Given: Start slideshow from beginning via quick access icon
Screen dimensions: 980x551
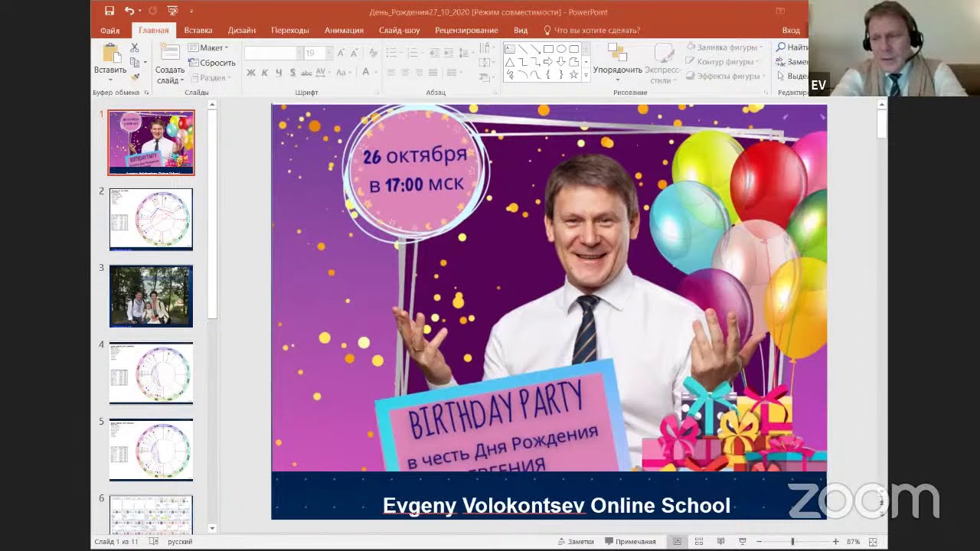Looking at the screenshot, I should [x=171, y=11].
